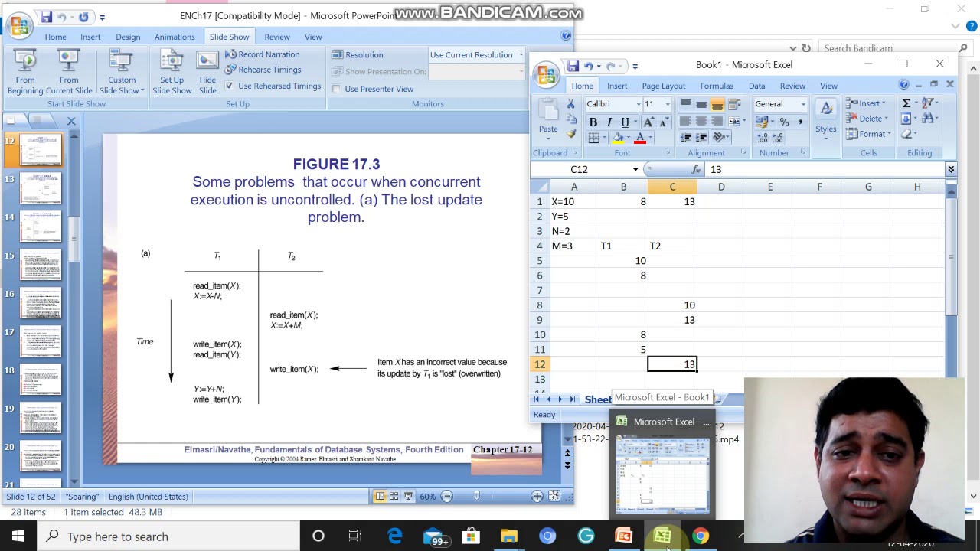Apply underline formatting in Excel
The height and width of the screenshot is (551, 980).
point(625,122)
